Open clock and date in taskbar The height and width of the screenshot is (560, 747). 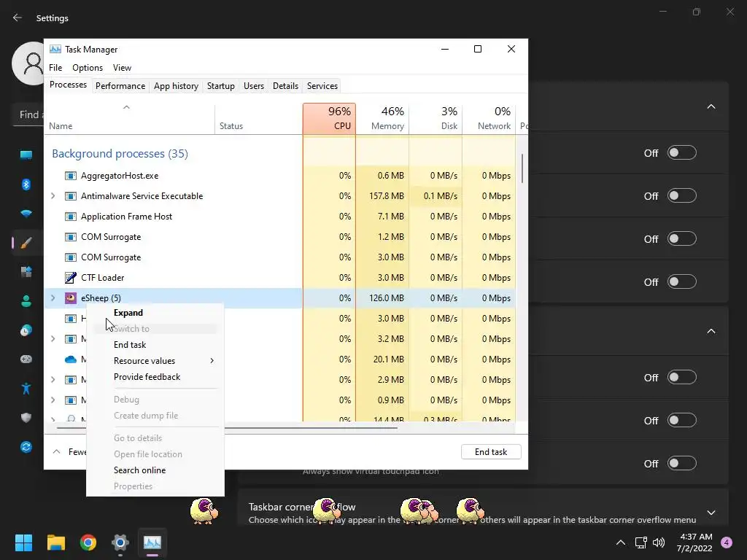[694, 542]
